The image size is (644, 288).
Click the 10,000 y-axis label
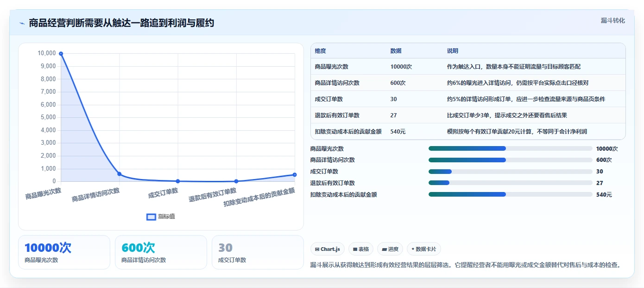pyautogui.click(x=47, y=53)
